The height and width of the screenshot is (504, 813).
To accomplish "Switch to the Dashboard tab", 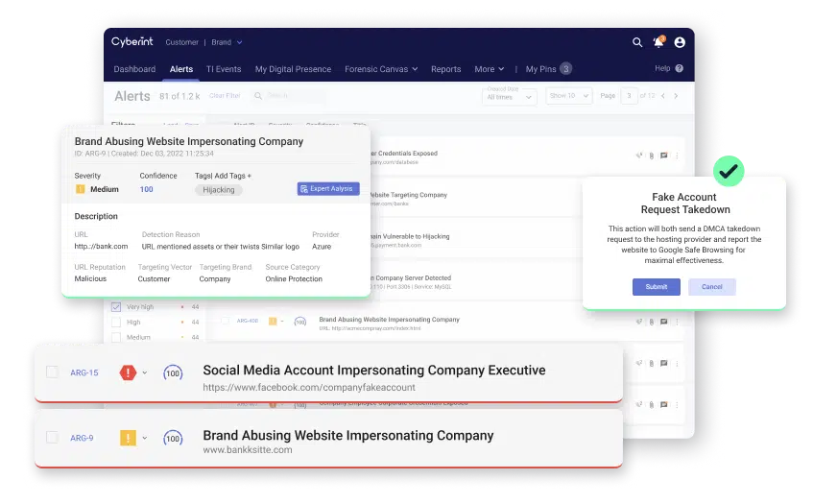I will (134, 69).
